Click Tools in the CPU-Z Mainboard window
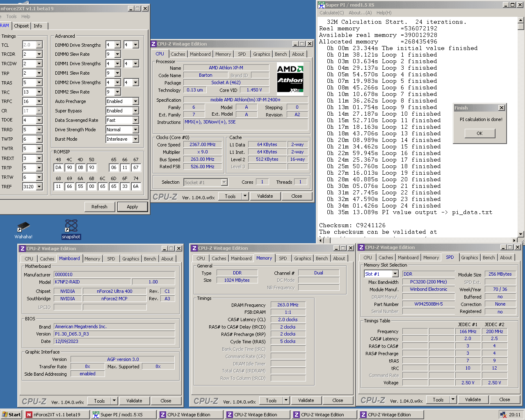Image resolution: width=525 pixels, height=420 pixels. coord(99,401)
